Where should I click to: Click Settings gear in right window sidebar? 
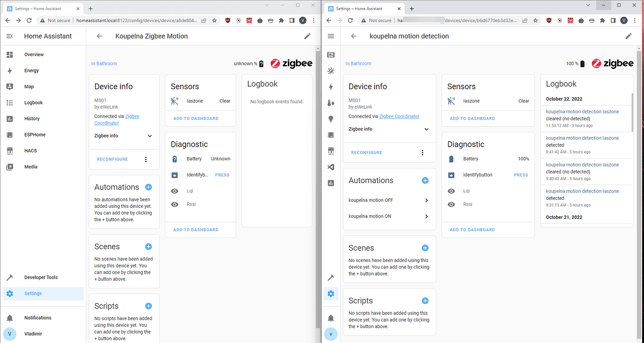[331, 294]
